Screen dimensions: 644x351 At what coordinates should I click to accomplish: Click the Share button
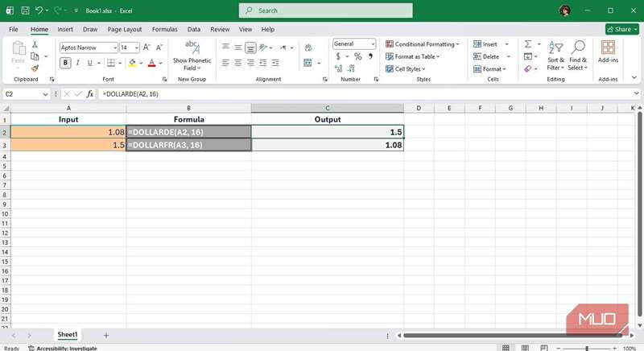[x=621, y=29]
